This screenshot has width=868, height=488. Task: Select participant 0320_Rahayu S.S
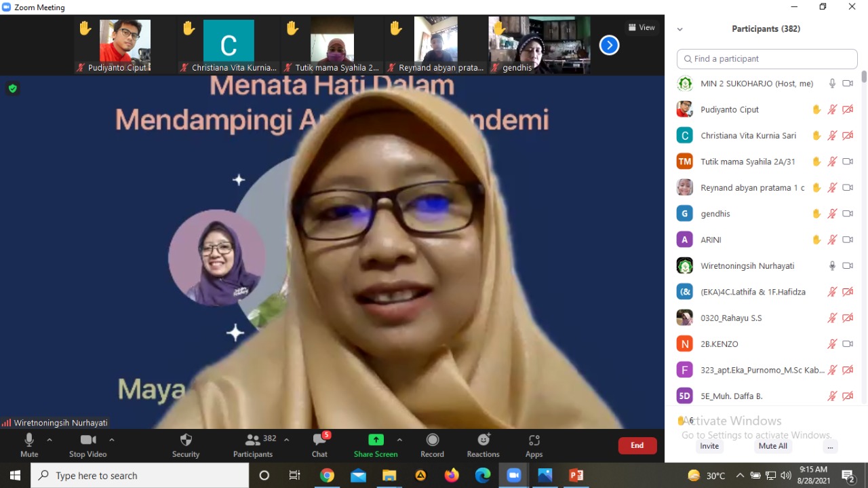tap(768, 318)
